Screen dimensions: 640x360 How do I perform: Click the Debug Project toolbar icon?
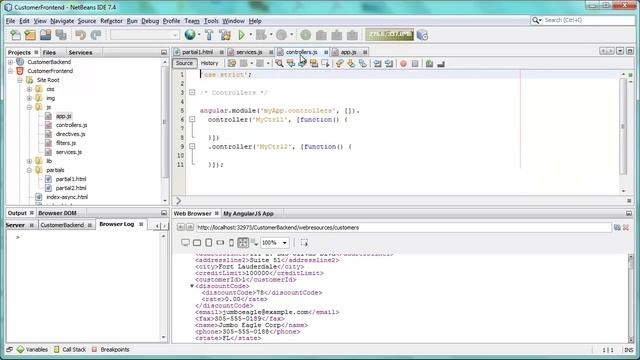click(x=261, y=35)
